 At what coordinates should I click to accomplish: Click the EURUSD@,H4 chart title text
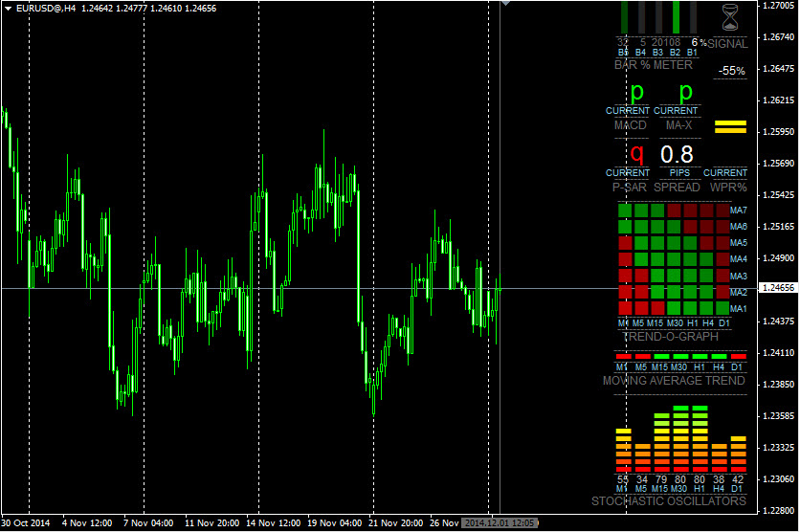pos(46,9)
